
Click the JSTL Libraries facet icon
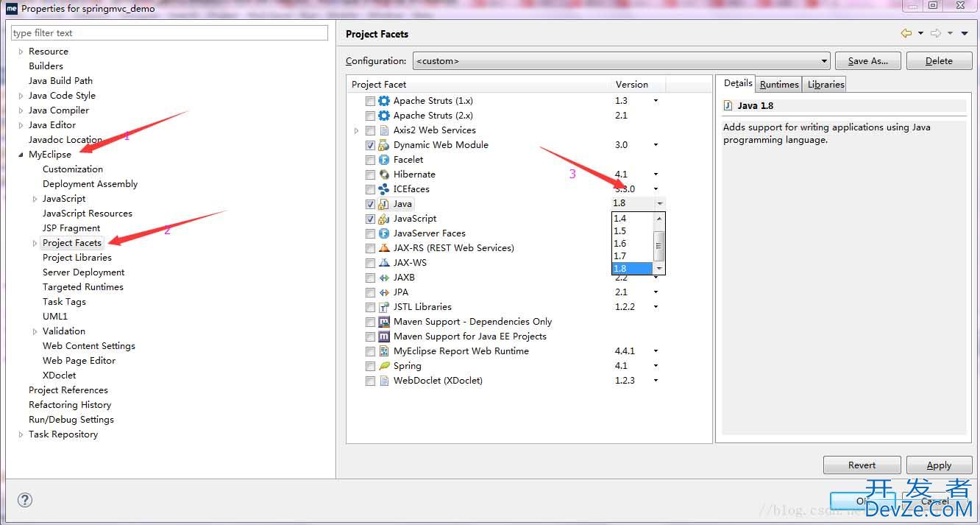click(x=383, y=307)
